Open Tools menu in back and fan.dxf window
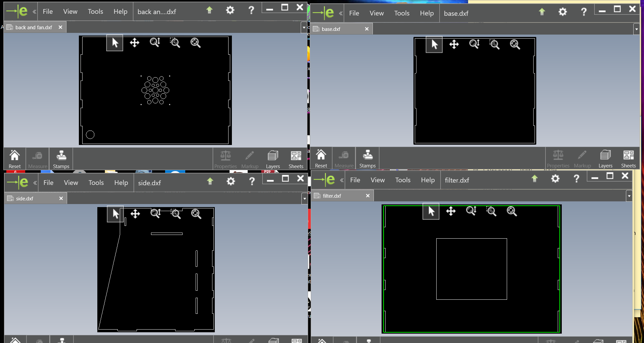The image size is (644, 343). click(95, 11)
